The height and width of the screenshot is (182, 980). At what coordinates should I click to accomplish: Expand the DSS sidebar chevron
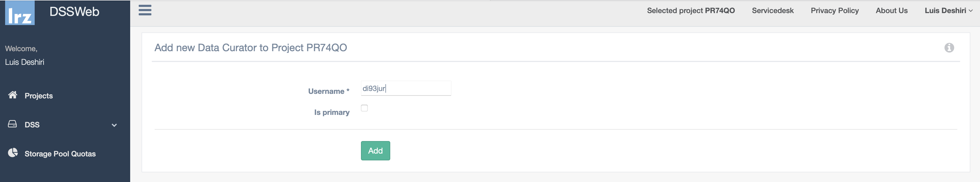tap(114, 125)
